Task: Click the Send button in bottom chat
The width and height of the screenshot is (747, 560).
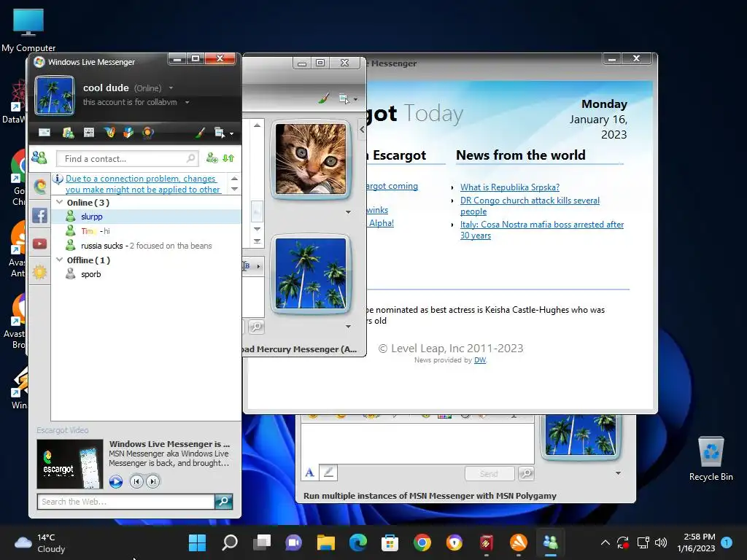Action: click(489, 474)
